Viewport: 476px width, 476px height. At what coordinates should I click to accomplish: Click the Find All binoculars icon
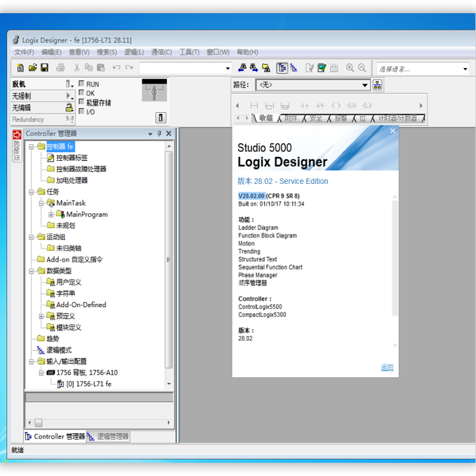[266, 68]
